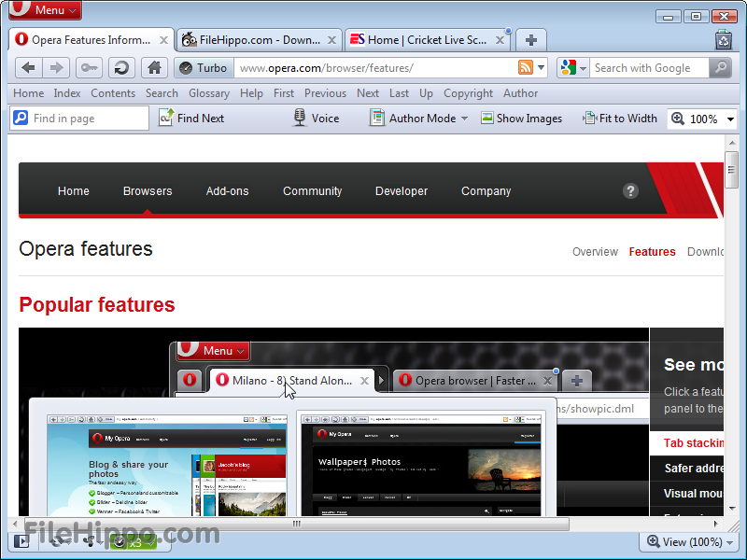Add a new tab with plus button
The image size is (747, 560).
[x=531, y=40]
